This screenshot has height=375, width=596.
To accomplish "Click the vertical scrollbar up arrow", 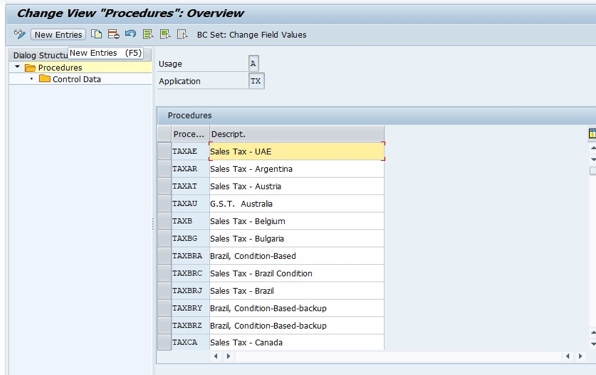I will click(593, 147).
